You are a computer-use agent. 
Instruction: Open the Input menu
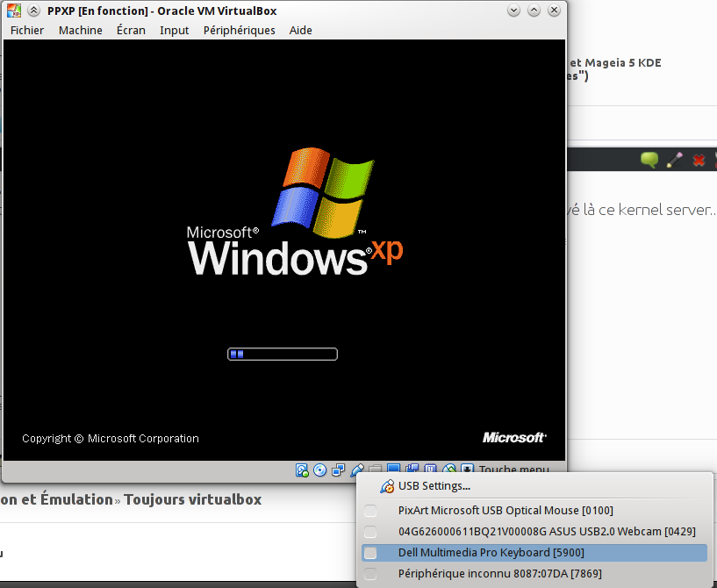pos(175,30)
